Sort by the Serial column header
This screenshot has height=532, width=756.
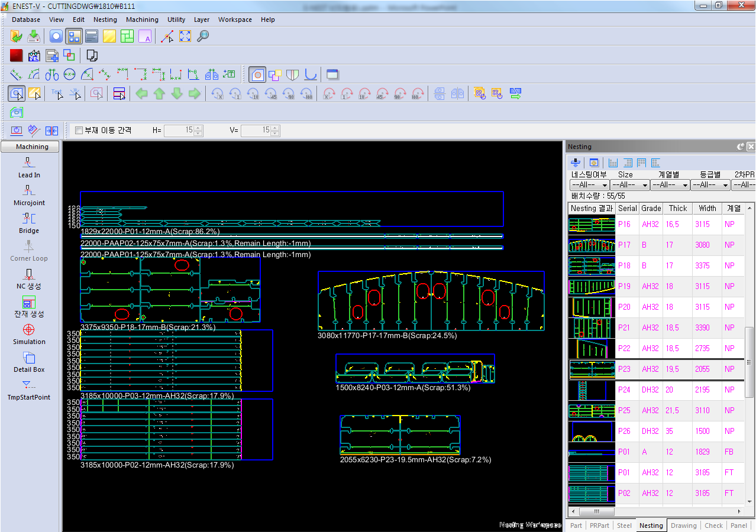627,208
